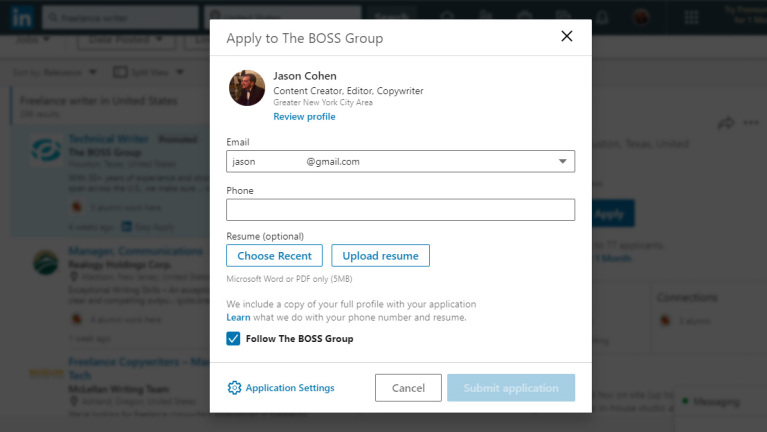Click the profile avatar in the header
Viewport: 767px width, 432px height.
(x=641, y=18)
